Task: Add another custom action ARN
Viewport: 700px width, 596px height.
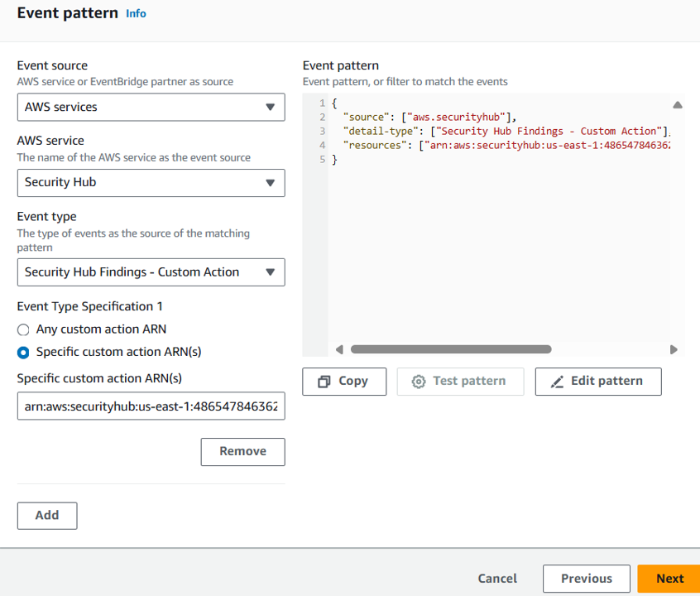Action: (x=47, y=516)
